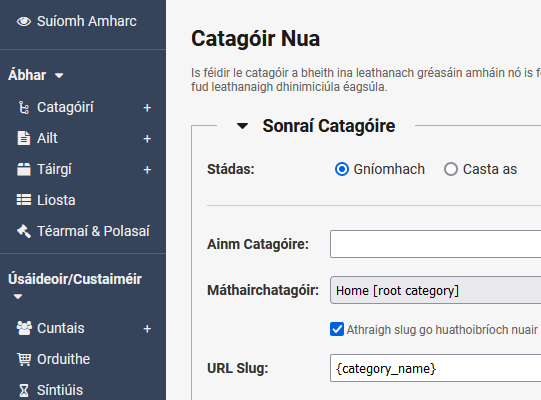This screenshot has height=400, width=541.
Task: Collapse the Úsáideoir/Custaiméir section arrow
Action: pyautogui.click(x=18, y=296)
